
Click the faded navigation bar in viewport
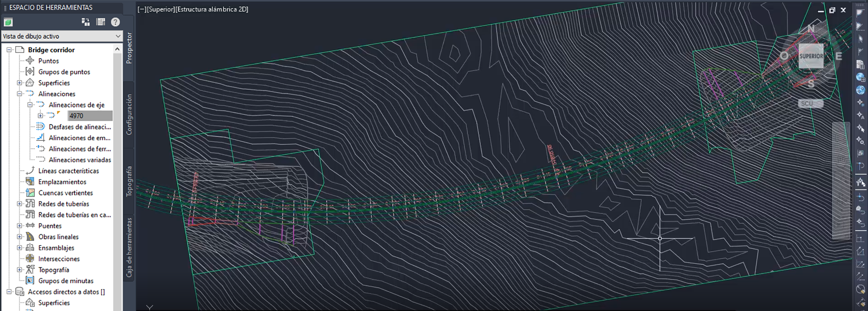point(841,180)
